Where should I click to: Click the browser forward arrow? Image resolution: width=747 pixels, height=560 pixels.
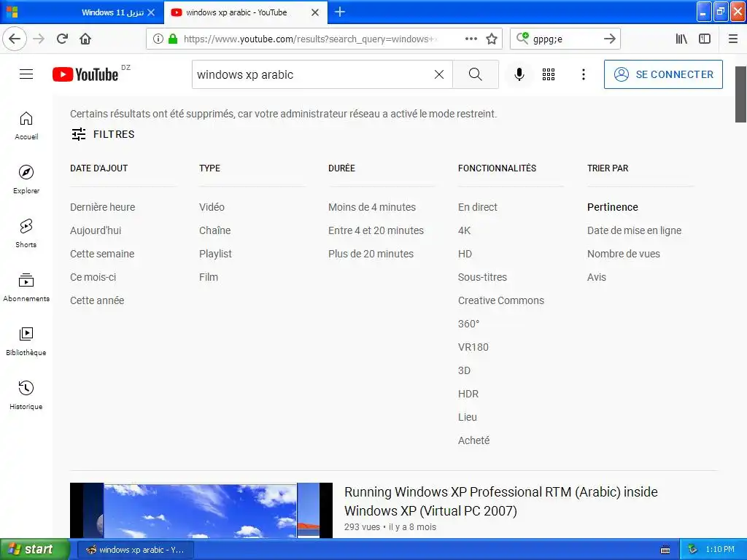[39, 39]
